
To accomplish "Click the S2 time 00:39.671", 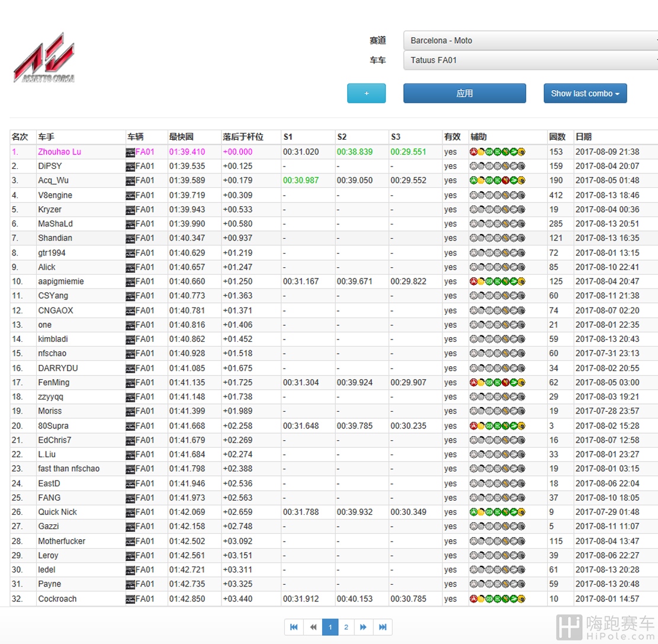I will coord(355,281).
